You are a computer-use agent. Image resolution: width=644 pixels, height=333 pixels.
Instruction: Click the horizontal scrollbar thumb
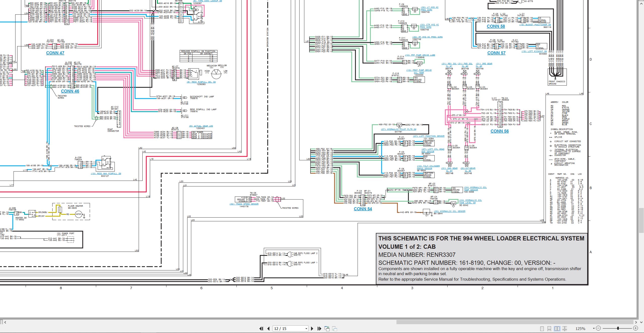point(514,322)
